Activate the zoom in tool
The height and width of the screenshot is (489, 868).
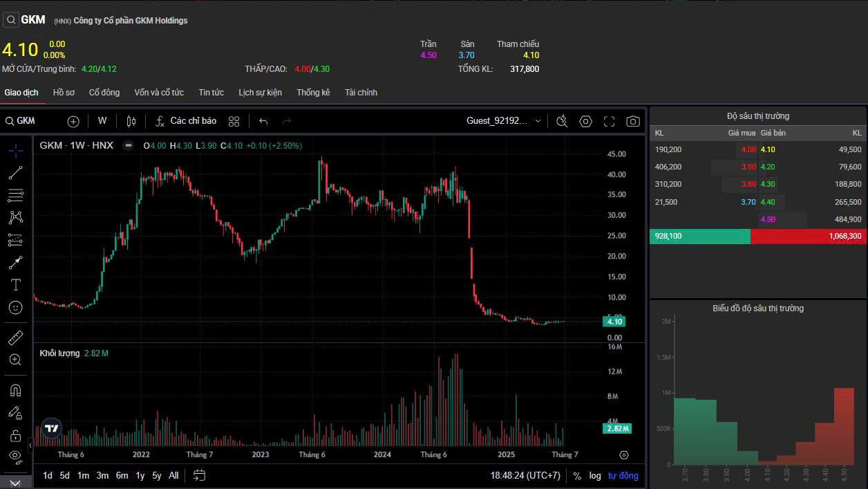(x=15, y=360)
